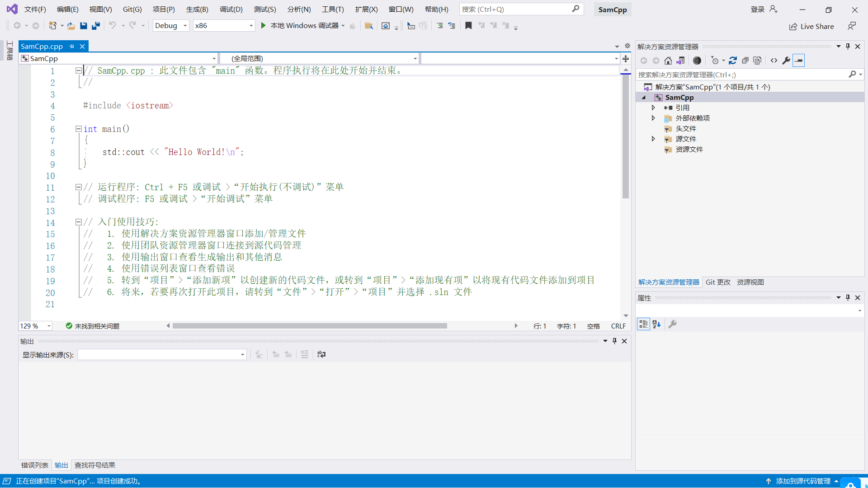Open the 显示输出来源 dropdown
Screen dimensions: 868x488
click(x=242, y=355)
